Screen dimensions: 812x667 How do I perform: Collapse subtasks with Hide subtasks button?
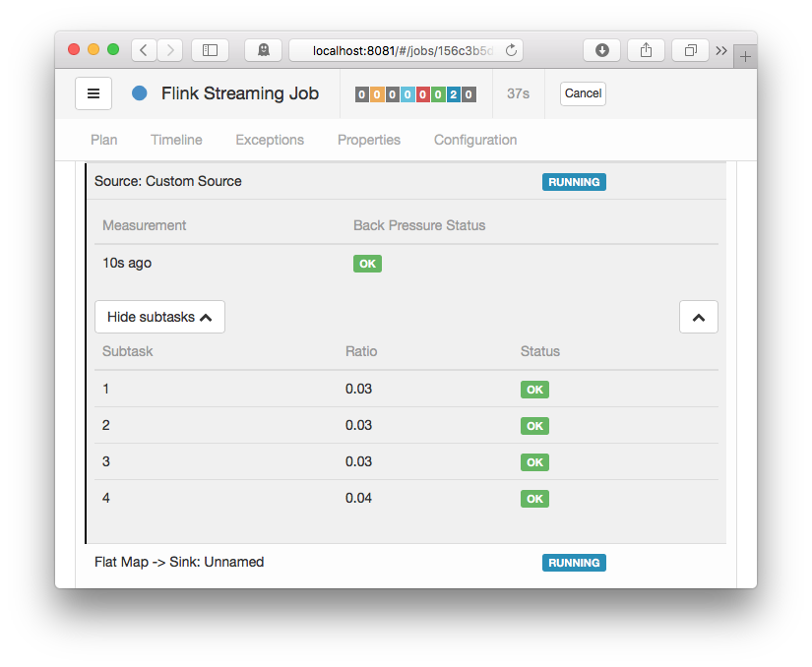[159, 317]
